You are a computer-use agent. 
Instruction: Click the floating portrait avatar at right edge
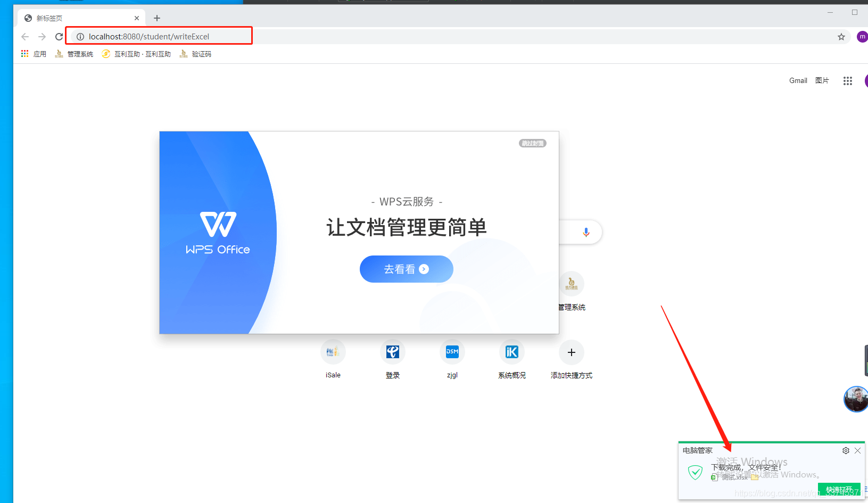[x=856, y=399]
